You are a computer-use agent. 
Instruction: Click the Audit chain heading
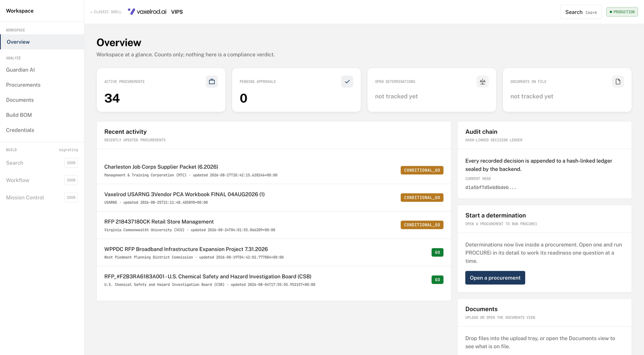(x=481, y=132)
